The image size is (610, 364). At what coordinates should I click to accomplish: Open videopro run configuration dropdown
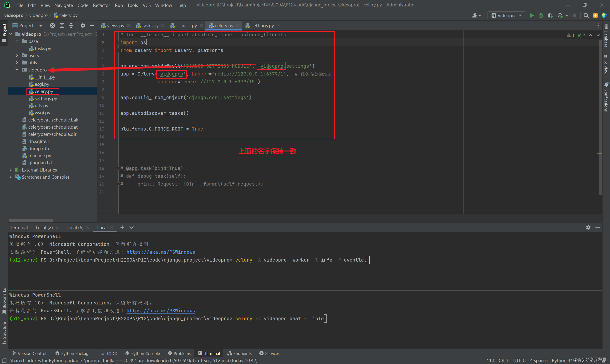click(507, 16)
